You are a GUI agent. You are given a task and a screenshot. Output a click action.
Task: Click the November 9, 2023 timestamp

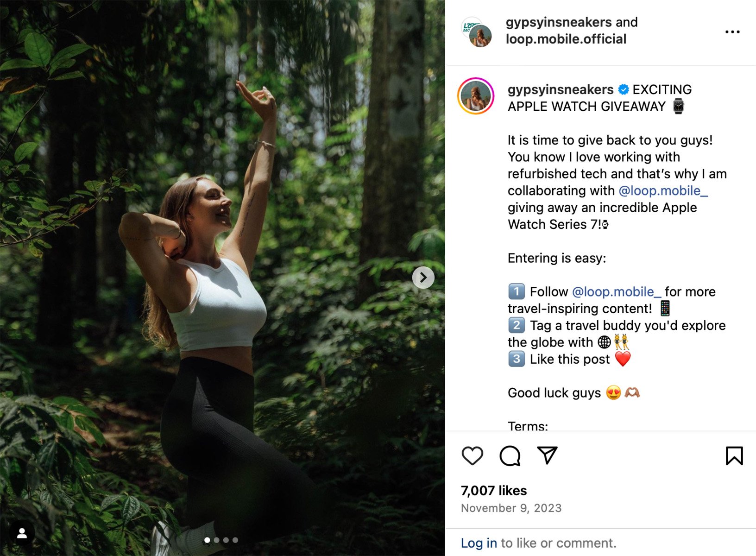[511, 508]
